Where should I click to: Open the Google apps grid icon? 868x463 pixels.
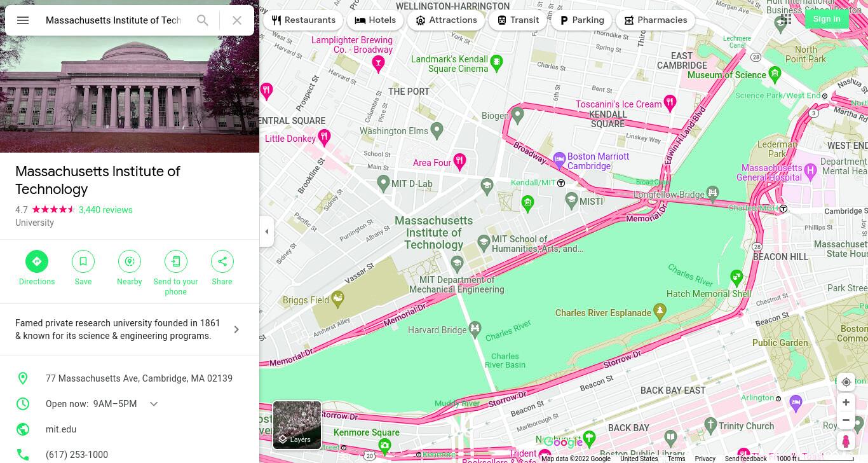(785, 20)
